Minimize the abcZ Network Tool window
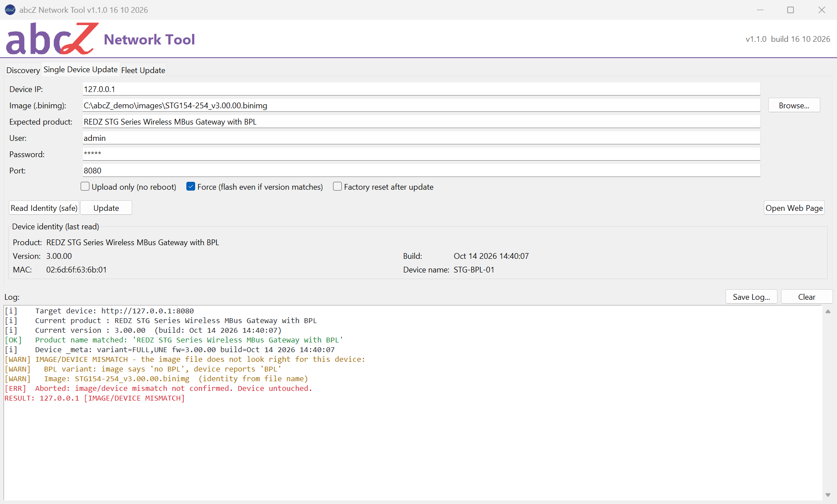The width and height of the screenshot is (837, 504). 760,10
